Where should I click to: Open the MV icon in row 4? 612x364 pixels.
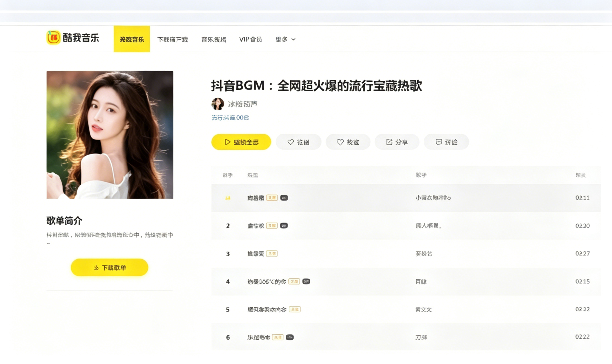click(306, 281)
